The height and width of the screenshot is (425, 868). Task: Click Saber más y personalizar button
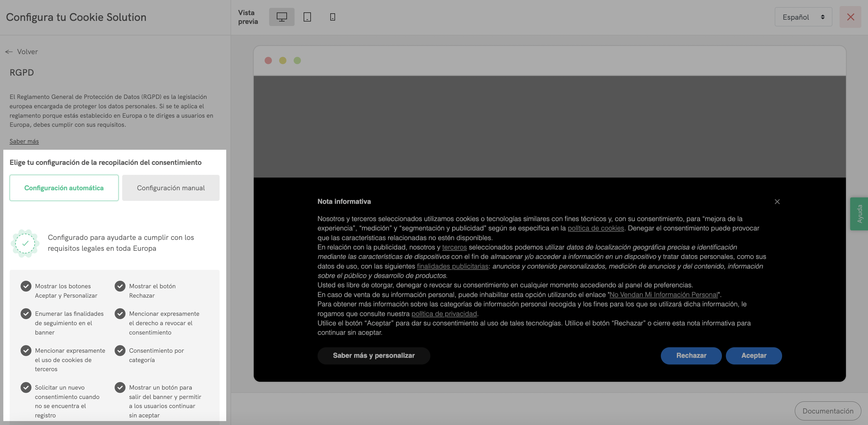(373, 355)
